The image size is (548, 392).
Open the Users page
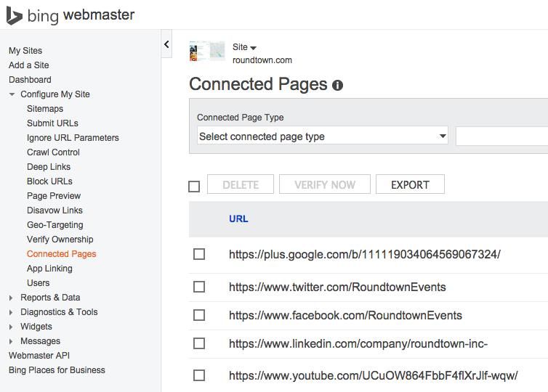click(x=38, y=282)
